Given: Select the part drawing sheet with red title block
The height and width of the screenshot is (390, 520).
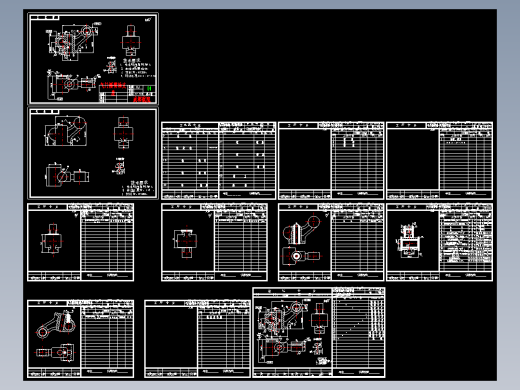Looking at the screenshot, I should click(93, 59).
